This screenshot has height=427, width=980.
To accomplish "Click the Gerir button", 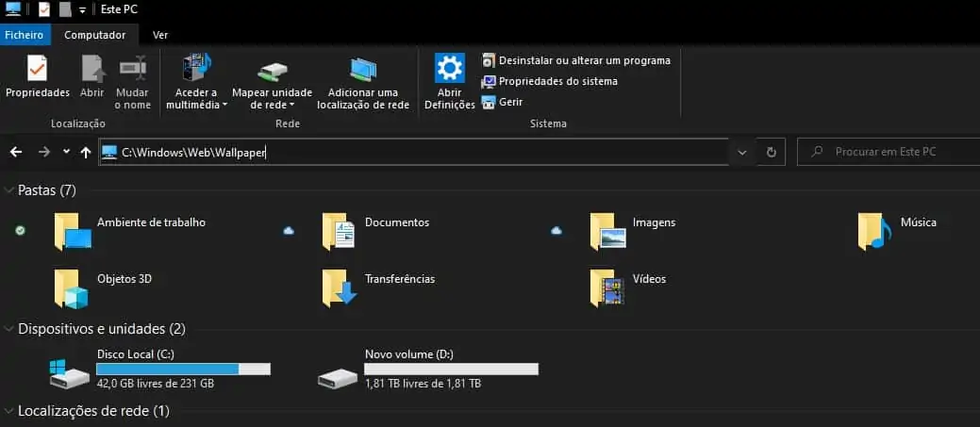I will [x=502, y=102].
